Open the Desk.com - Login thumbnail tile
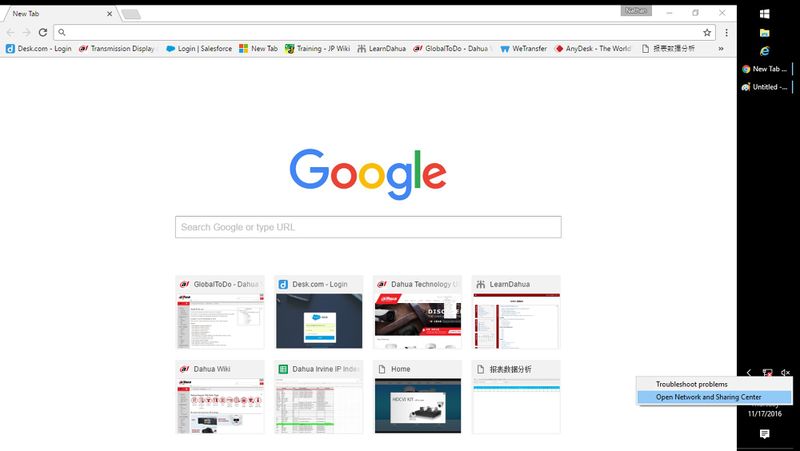 319,312
